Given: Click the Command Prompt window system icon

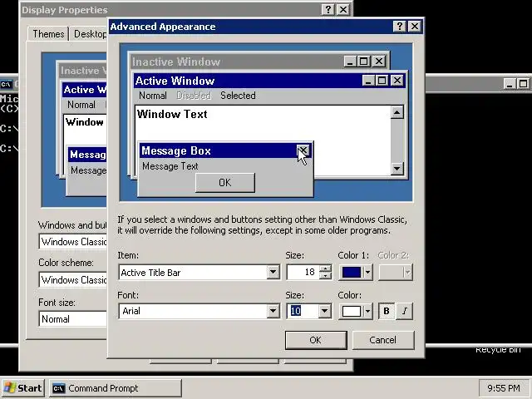Looking at the screenshot, I should 6,84.
